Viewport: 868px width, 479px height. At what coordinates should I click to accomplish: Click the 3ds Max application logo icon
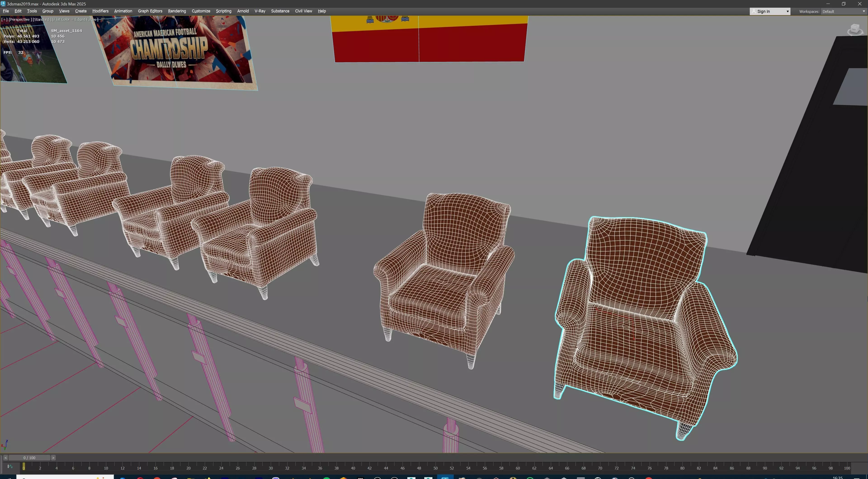3,4
